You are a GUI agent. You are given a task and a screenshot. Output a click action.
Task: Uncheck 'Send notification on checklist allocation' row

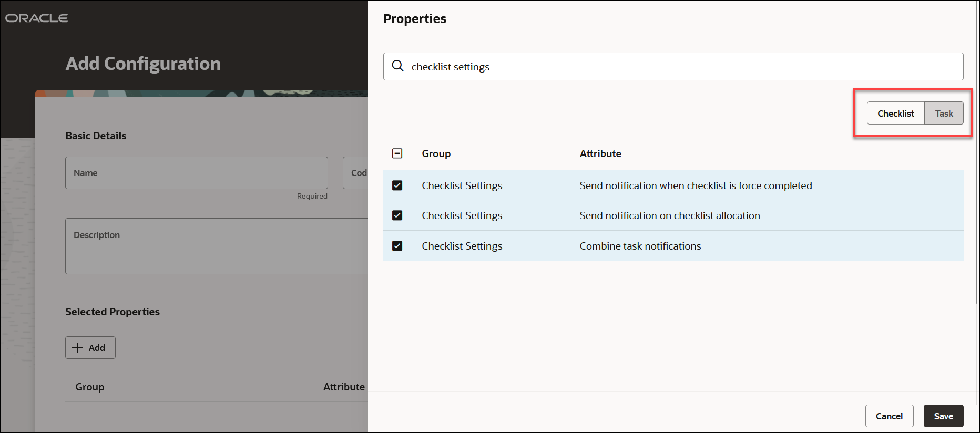[397, 215]
